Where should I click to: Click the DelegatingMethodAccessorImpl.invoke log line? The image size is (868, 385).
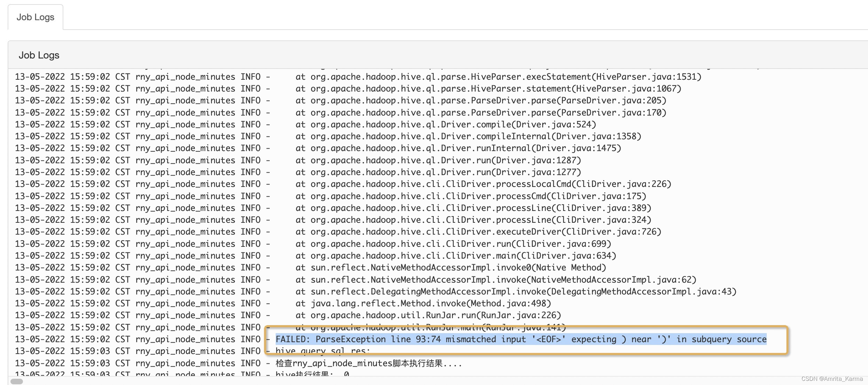(516, 292)
